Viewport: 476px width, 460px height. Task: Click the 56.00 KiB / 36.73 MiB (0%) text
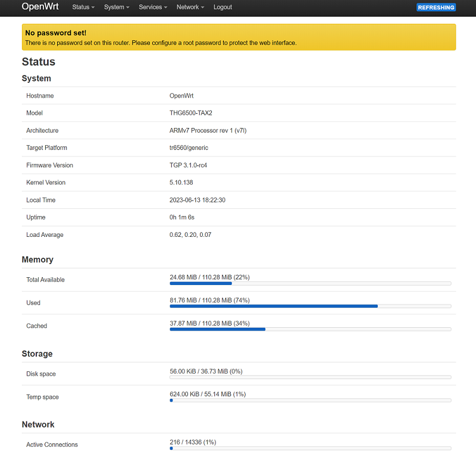pyautogui.click(x=206, y=371)
